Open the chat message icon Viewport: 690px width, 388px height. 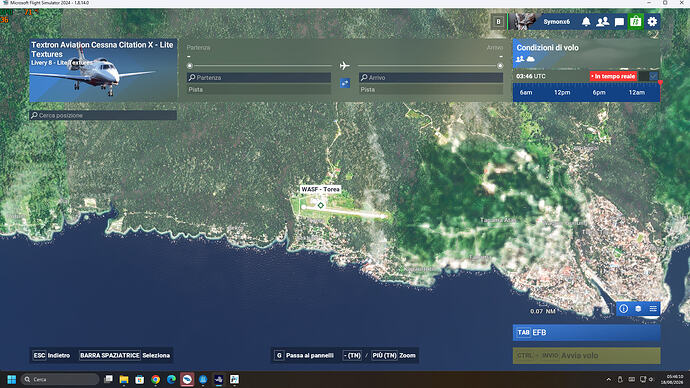pyautogui.click(x=619, y=22)
